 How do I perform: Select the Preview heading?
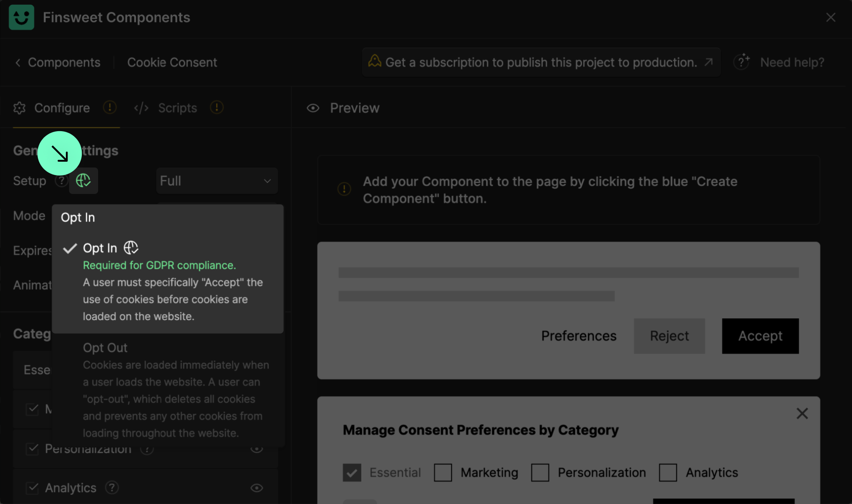(355, 108)
